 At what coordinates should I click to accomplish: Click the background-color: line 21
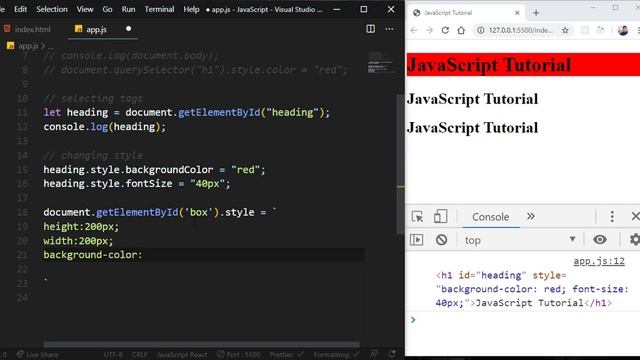point(93,255)
